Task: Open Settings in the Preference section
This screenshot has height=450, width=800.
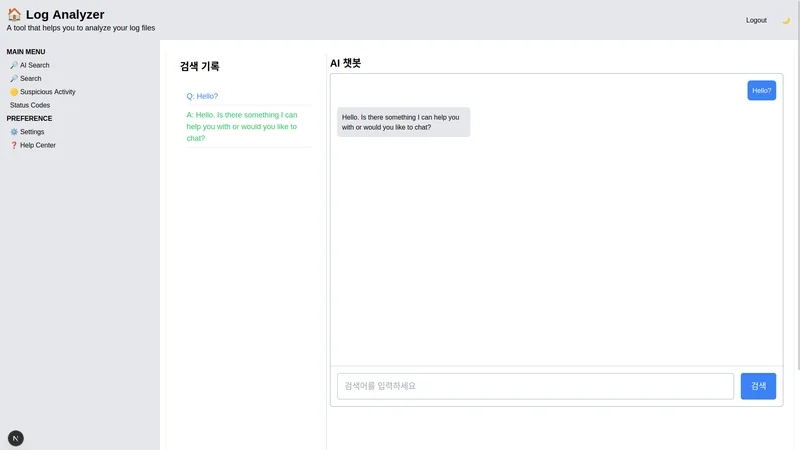Action: [27, 132]
